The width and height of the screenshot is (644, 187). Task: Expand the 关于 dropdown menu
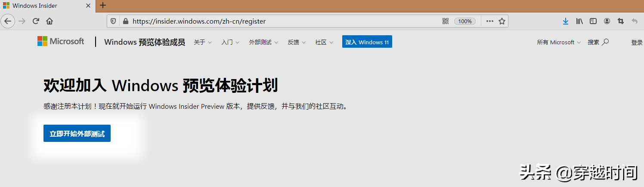pyautogui.click(x=203, y=42)
